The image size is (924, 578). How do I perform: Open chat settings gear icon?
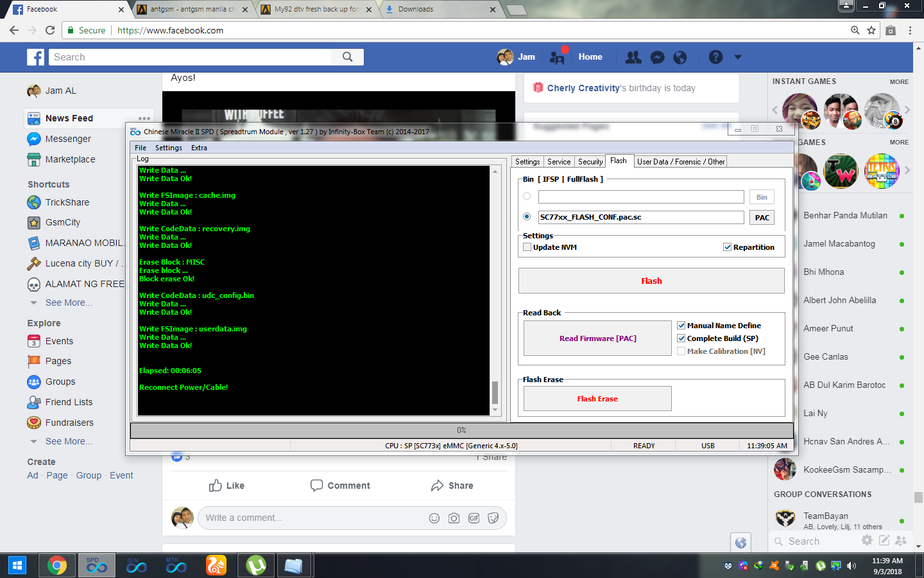click(x=867, y=541)
